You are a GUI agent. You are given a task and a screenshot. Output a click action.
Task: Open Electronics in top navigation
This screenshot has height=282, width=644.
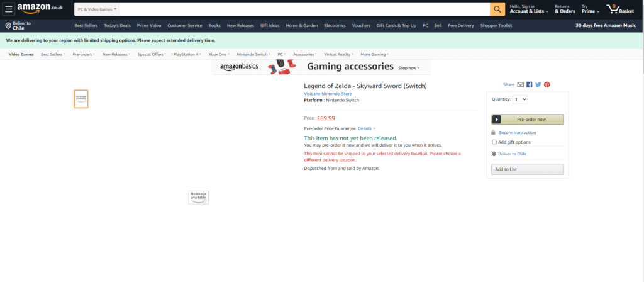pyautogui.click(x=335, y=25)
